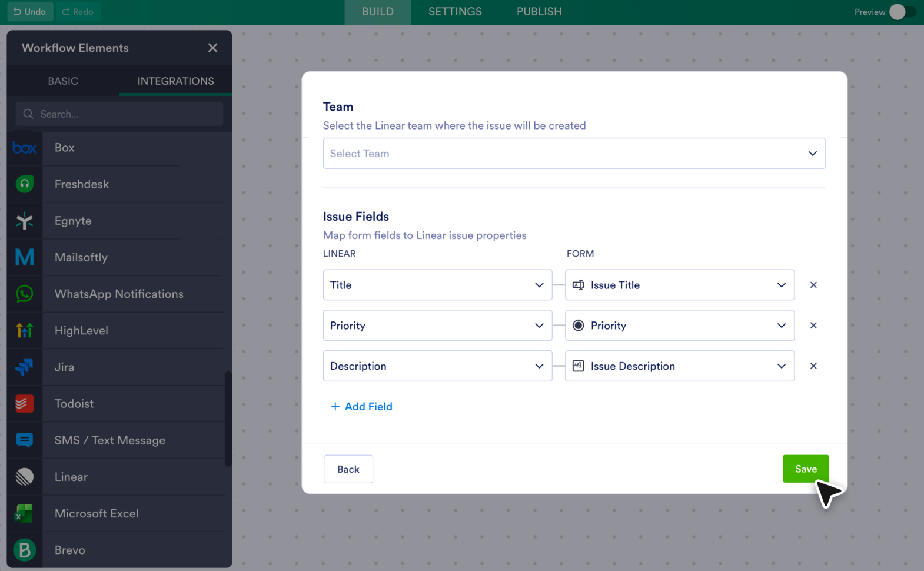Click the Linear logo icon
Screen dimensions: 924x571
[25, 477]
